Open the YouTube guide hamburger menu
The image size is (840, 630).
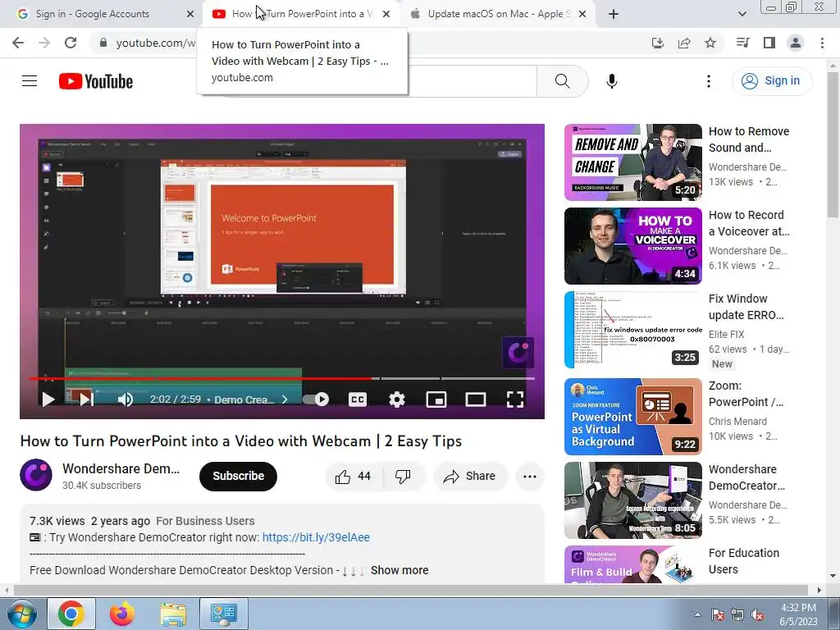30,81
